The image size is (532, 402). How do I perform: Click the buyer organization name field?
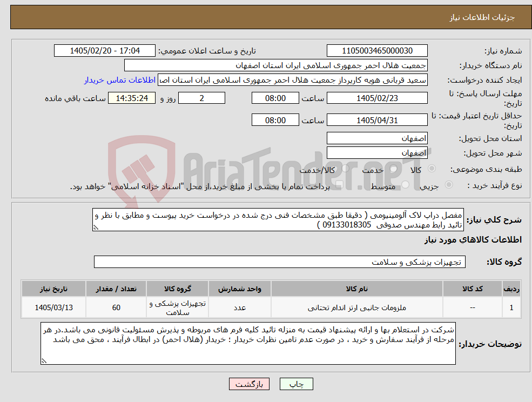[x=276, y=65]
